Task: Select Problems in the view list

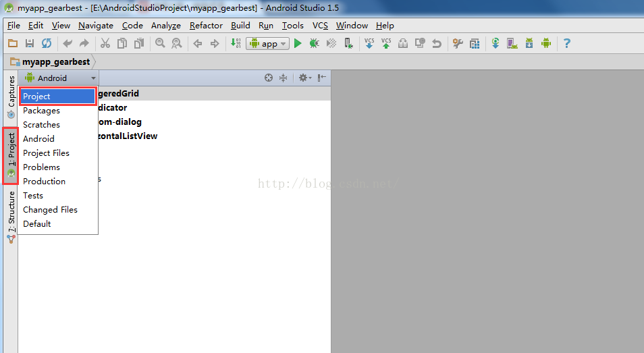Action: [57, 167]
